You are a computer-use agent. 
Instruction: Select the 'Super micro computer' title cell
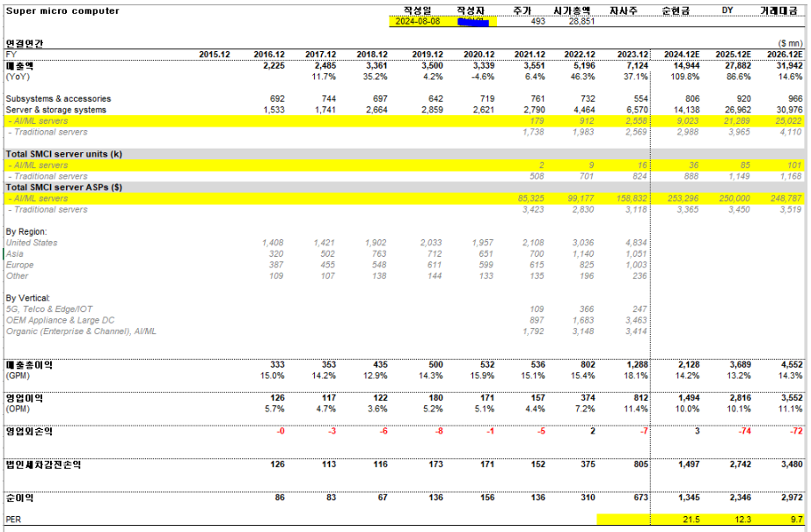click(x=62, y=11)
